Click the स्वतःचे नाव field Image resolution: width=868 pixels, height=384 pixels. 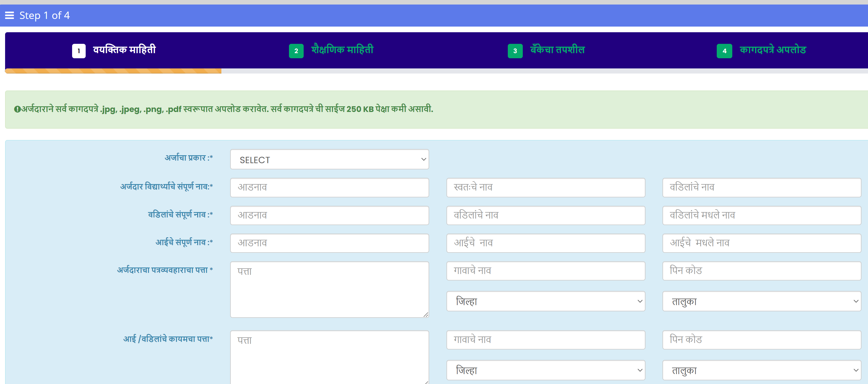click(545, 187)
